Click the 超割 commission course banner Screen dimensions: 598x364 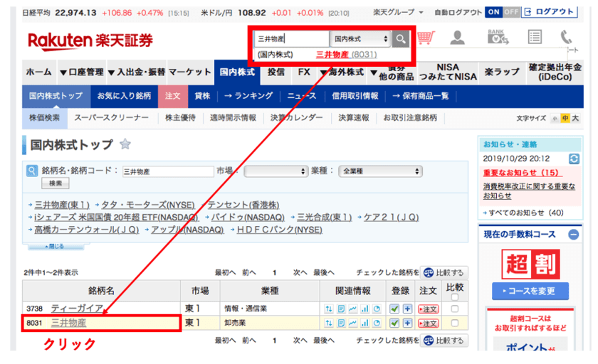point(530,264)
